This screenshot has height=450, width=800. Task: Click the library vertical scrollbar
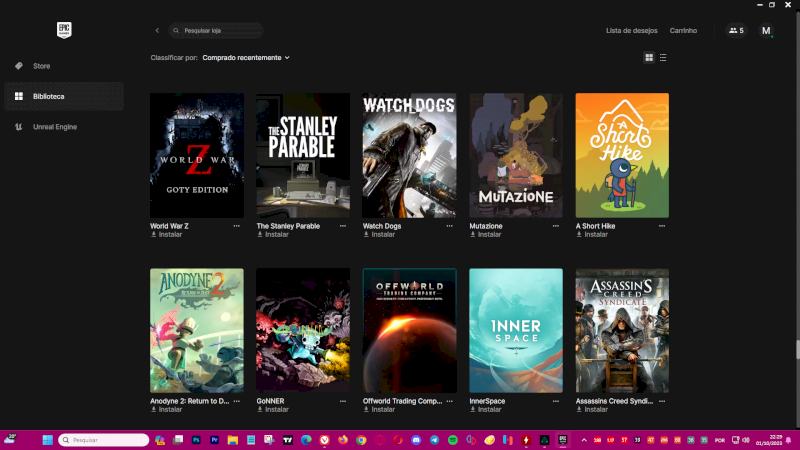797,350
